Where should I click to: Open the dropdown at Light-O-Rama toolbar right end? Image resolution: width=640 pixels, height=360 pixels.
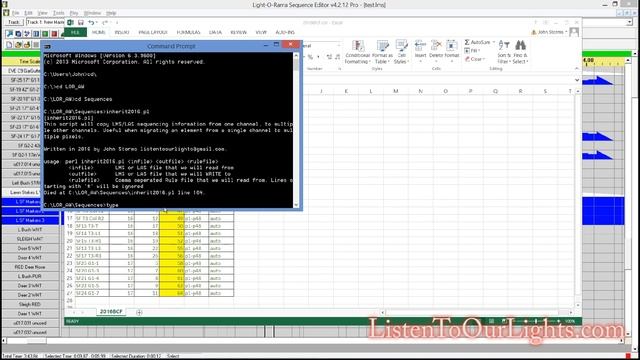pyautogui.click(x=629, y=22)
